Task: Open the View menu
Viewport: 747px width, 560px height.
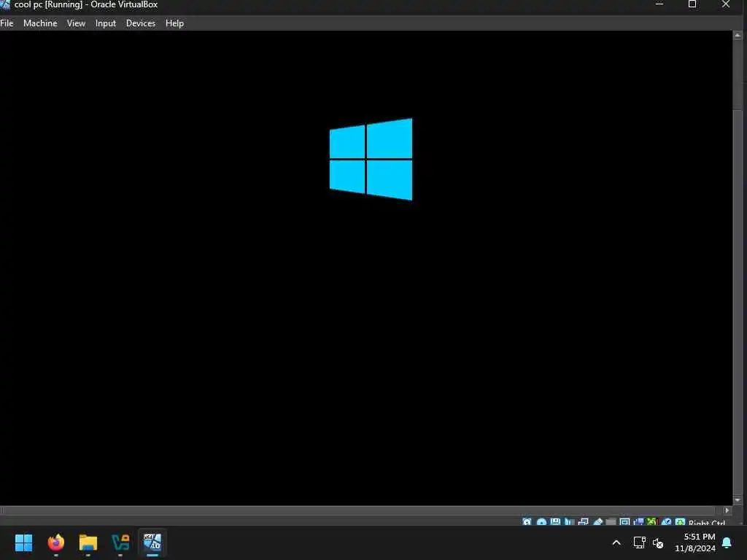Action: coord(76,23)
